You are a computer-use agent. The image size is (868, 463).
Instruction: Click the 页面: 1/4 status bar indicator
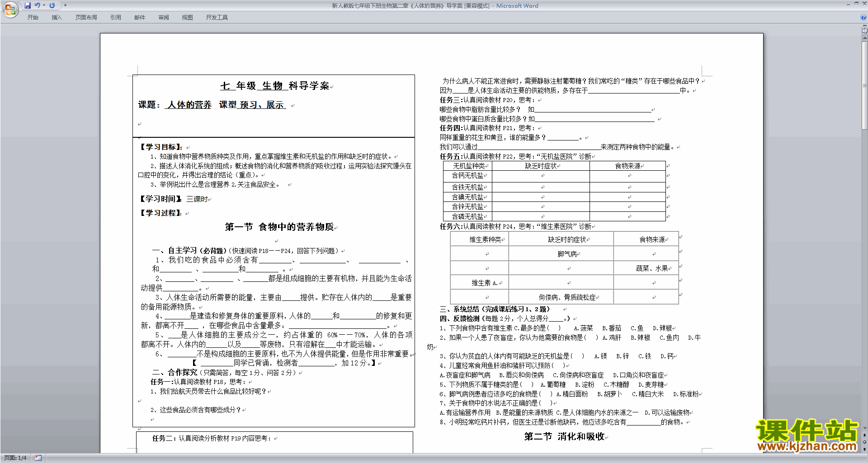click(x=15, y=458)
